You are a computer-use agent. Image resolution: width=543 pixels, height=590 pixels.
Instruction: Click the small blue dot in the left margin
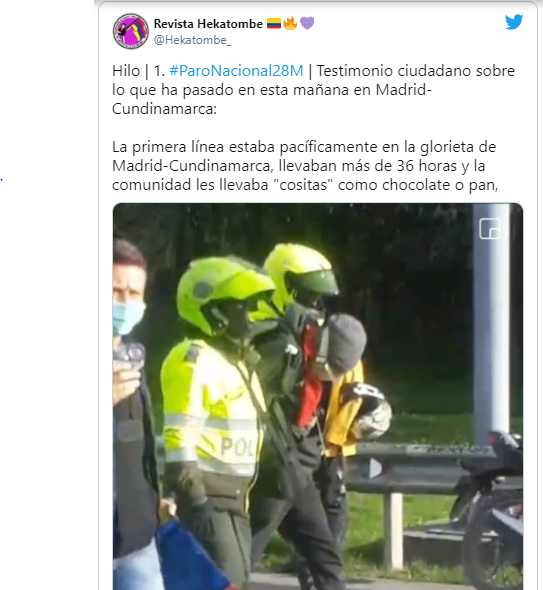tap(2, 179)
